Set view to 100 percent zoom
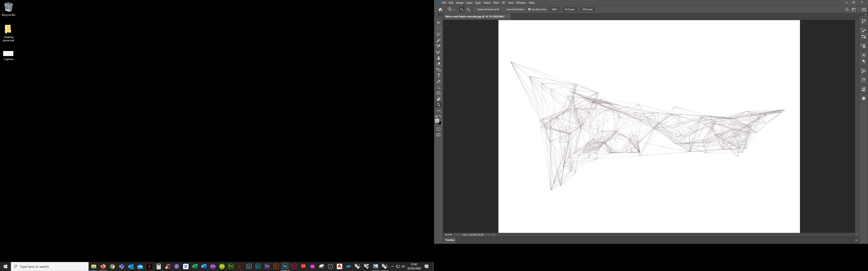 click(x=554, y=9)
